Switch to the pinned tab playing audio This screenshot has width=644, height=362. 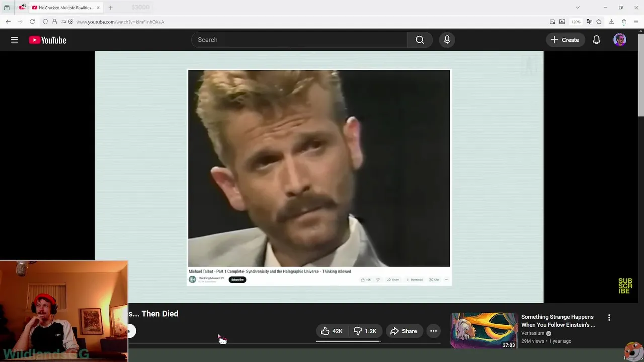click(22, 7)
